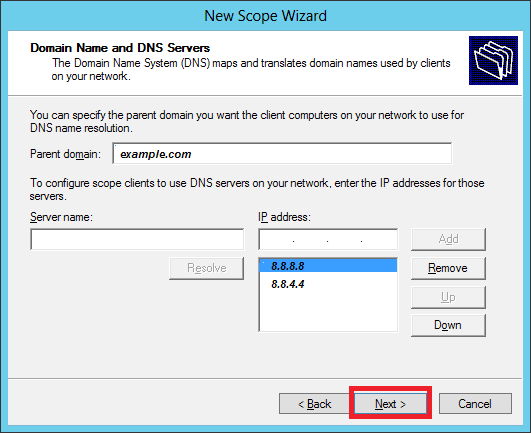The width and height of the screenshot is (531, 433).
Task: Click into the Server name field
Action: tap(137, 239)
